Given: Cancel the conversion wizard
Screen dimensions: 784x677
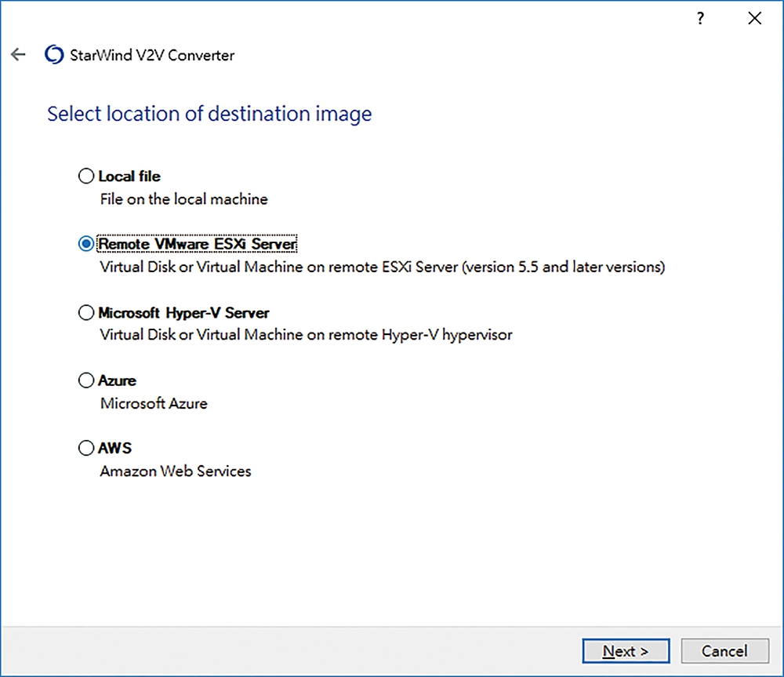Looking at the screenshot, I should click(724, 651).
